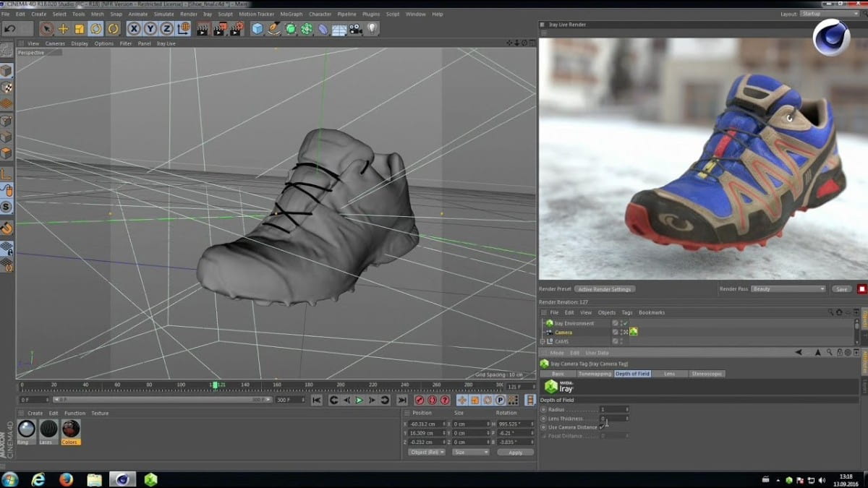Click the Camera object toolbar icon
This screenshot has width=868, height=488.
click(355, 29)
